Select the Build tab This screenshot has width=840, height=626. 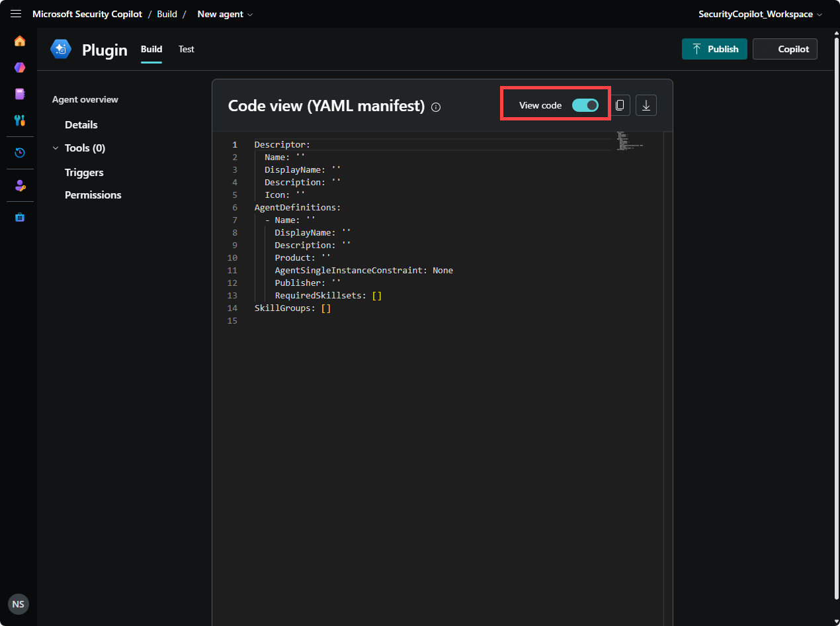pos(151,49)
